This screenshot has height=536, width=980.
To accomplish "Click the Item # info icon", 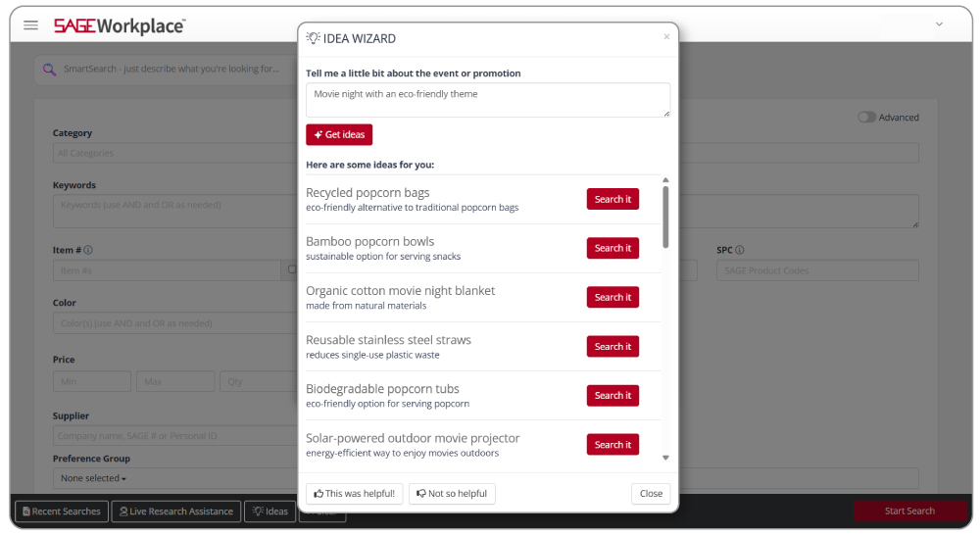I will point(88,250).
